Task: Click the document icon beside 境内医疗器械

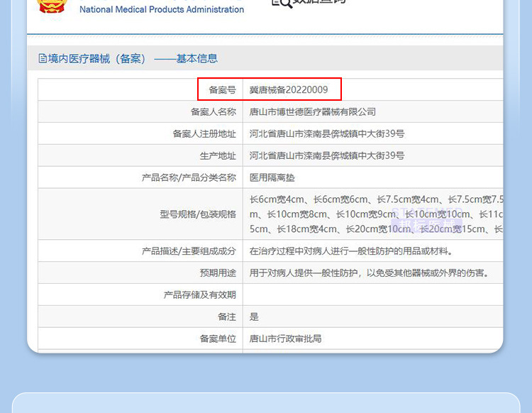Action: click(43, 58)
